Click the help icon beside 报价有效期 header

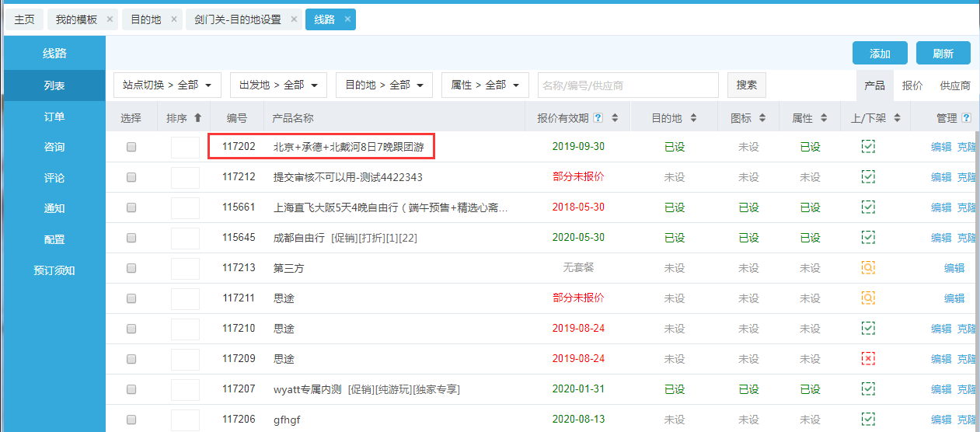pos(598,118)
